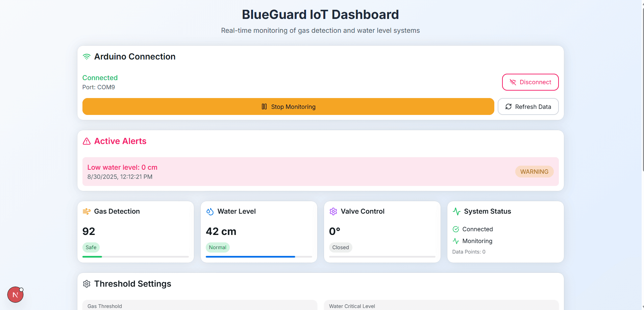Click the Water Critical Level input field
Image resolution: width=644 pixels, height=310 pixels.
pyautogui.click(x=441, y=306)
